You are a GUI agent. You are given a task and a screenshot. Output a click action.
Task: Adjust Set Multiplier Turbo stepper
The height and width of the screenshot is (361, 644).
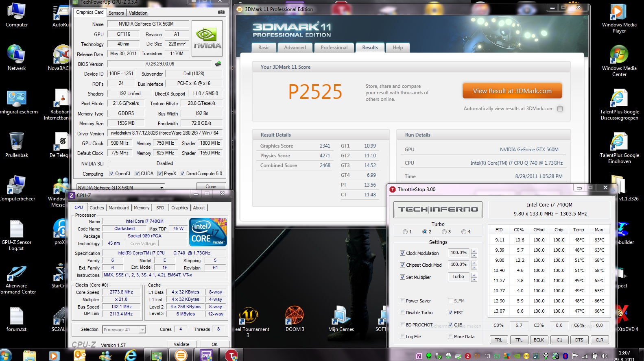click(474, 277)
